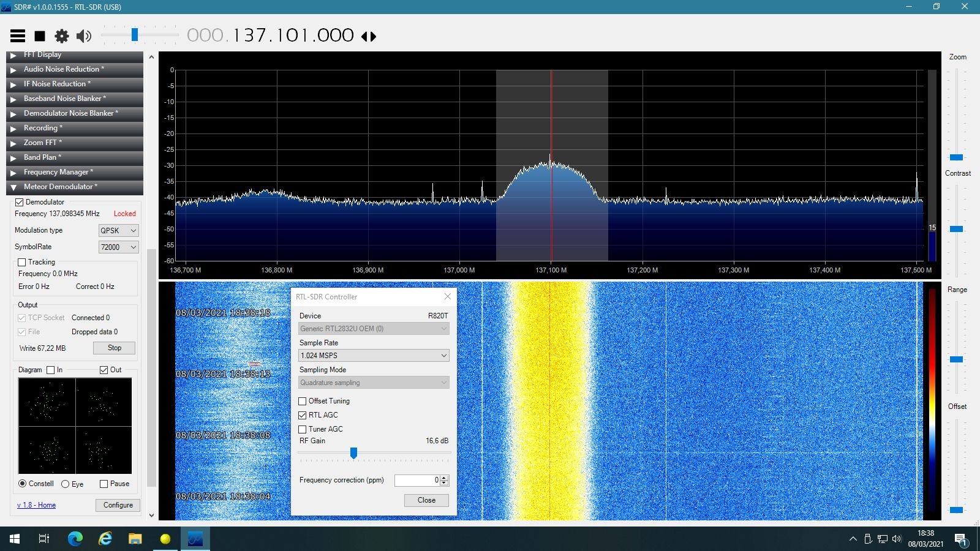Click Stop button in Output section

pyautogui.click(x=114, y=348)
